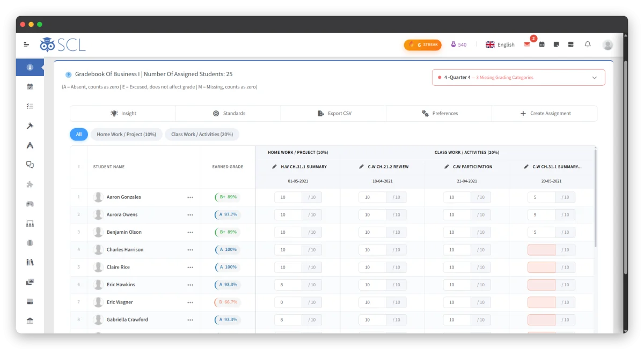
Task: Edit Aaron Gonzales's C.W CH.31.1 Summary score
Action: (x=541, y=197)
